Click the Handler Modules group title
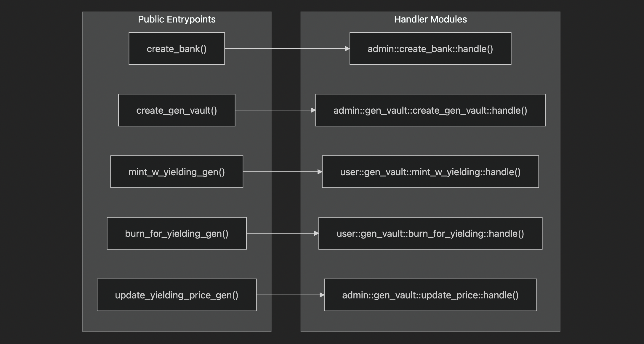The image size is (644, 344). [x=430, y=20]
